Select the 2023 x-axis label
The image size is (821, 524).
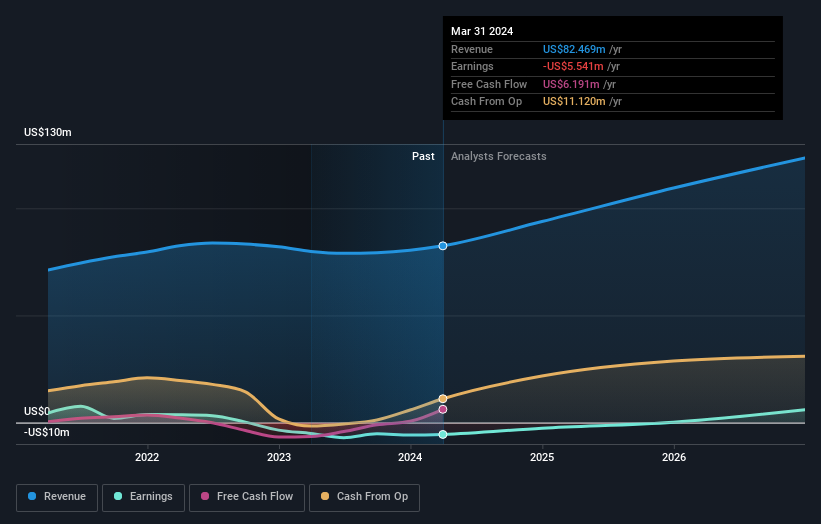point(279,457)
